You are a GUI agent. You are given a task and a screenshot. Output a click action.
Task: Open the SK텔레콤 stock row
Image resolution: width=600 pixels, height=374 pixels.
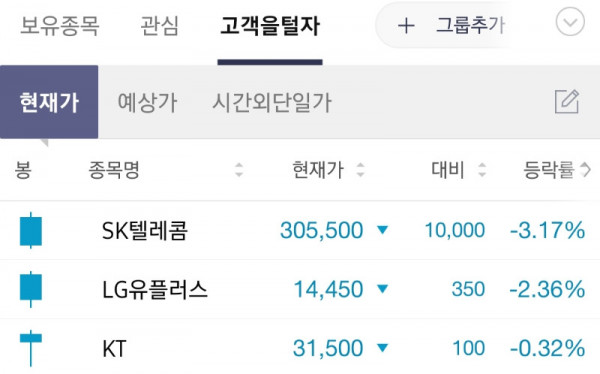pos(300,230)
